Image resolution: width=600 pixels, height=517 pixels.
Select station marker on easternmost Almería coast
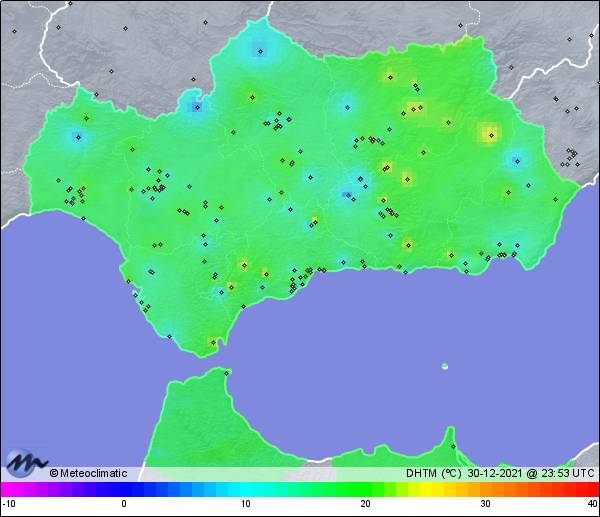pos(555,199)
